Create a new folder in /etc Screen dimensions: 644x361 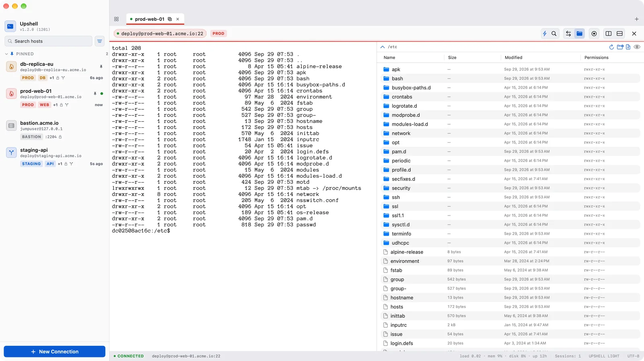click(x=620, y=47)
